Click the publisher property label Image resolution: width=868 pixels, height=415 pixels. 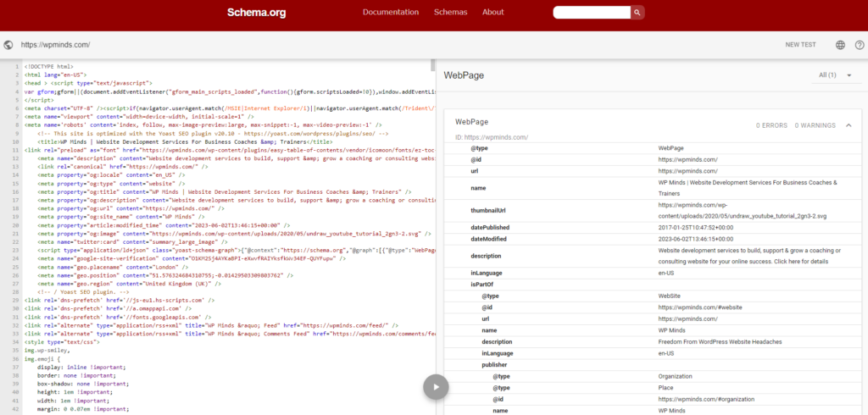click(494, 365)
